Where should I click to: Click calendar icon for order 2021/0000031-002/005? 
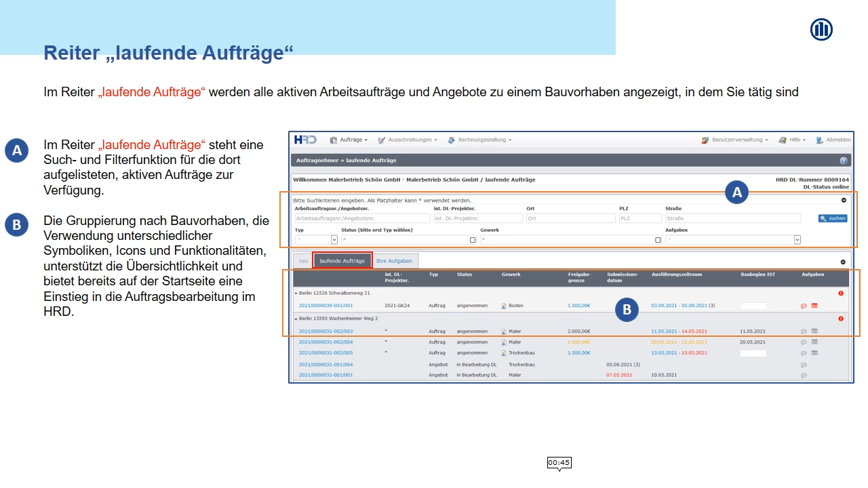tap(814, 353)
